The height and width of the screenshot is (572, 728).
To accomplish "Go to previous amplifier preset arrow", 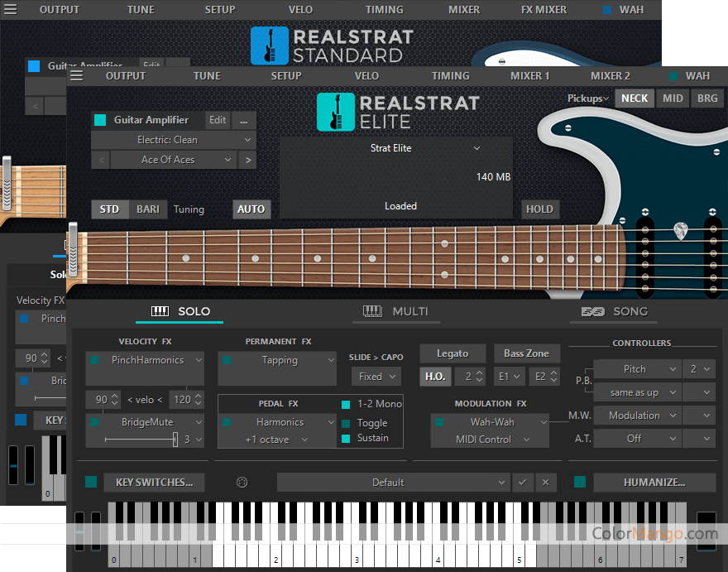I will 100,160.
